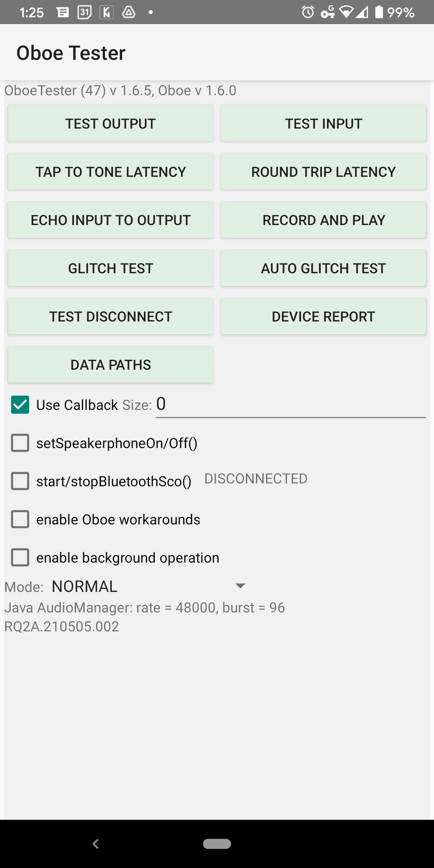434x868 pixels.
Task: Toggle the start/stopBluetoothSco() checkbox
Action: (x=20, y=481)
